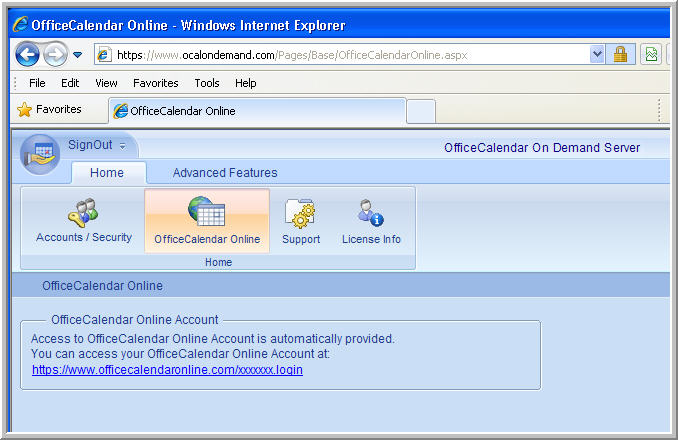Click the browser Back arrow button
This screenshot has width=678, height=440.
pyautogui.click(x=27, y=54)
